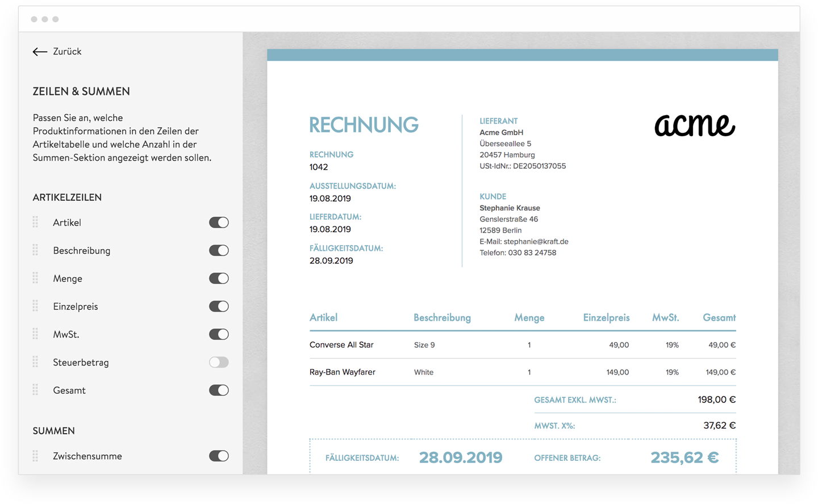This screenshot has height=504, width=818.
Task: Disable the Gesamt column toggle
Action: [219, 390]
